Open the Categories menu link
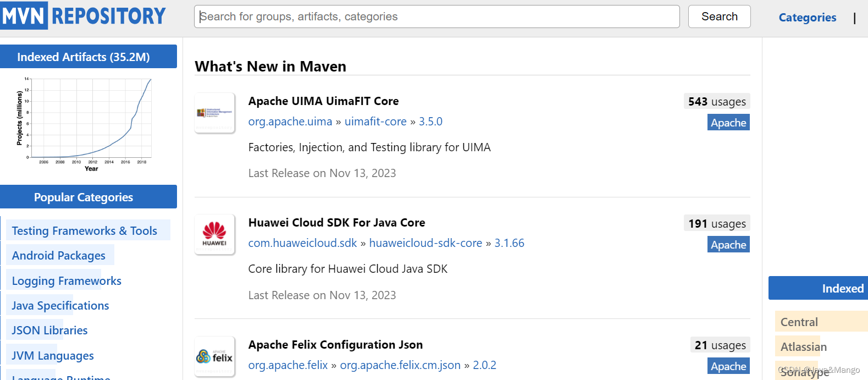The image size is (868, 380). click(808, 18)
